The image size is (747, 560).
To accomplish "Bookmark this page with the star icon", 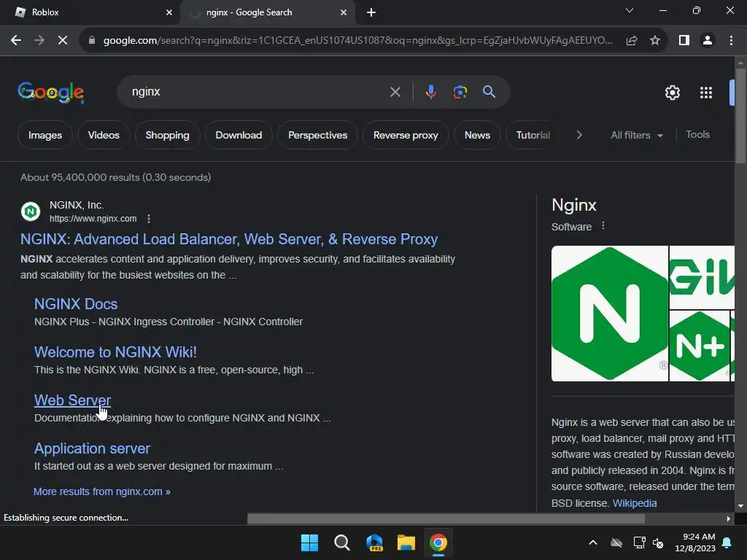I will coord(655,41).
